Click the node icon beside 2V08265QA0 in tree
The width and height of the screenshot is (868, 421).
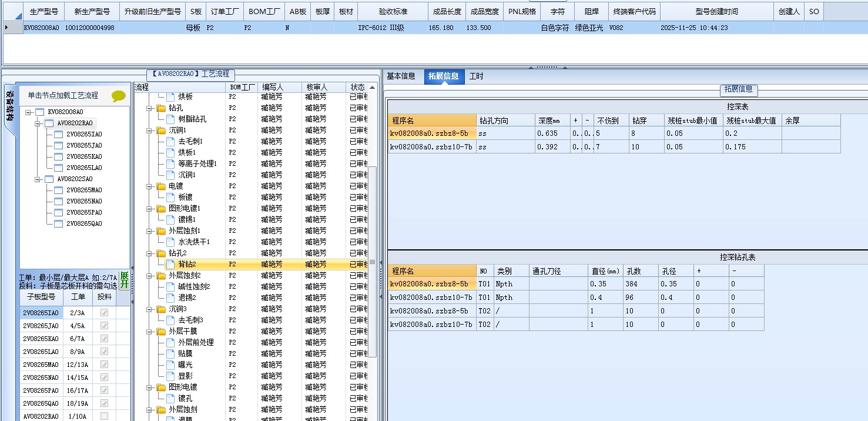point(58,223)
